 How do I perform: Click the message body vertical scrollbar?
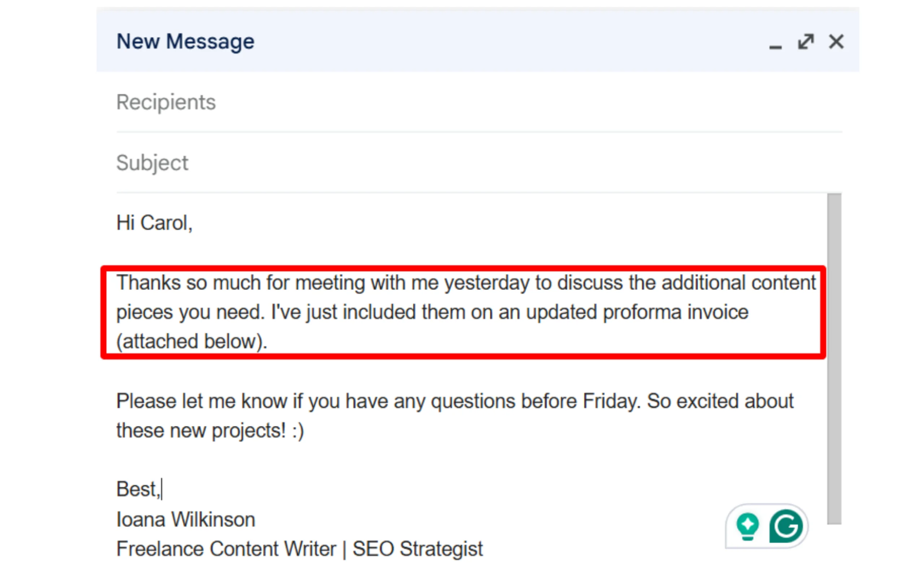[834, 359]
